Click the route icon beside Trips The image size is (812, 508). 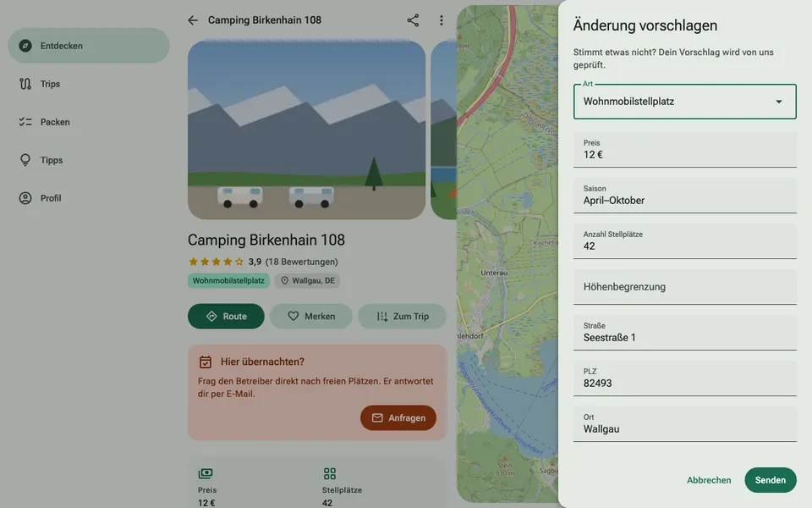tap(25, 84)
